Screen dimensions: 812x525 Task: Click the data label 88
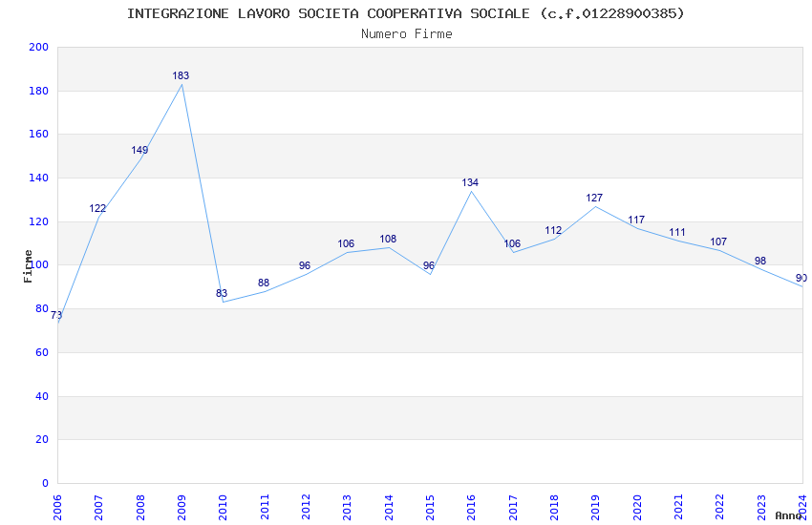(x=264, y=283)
